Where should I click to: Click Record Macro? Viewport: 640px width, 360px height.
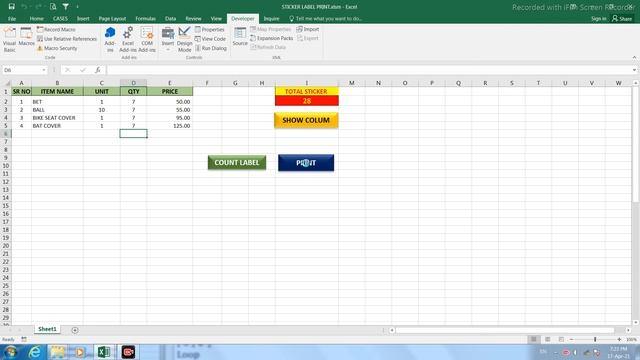point(56,29)
